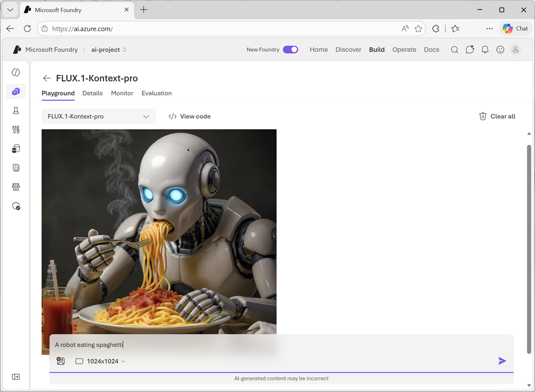
Task: Open the tools wrench sidebar icon
Action: [16, 130]
